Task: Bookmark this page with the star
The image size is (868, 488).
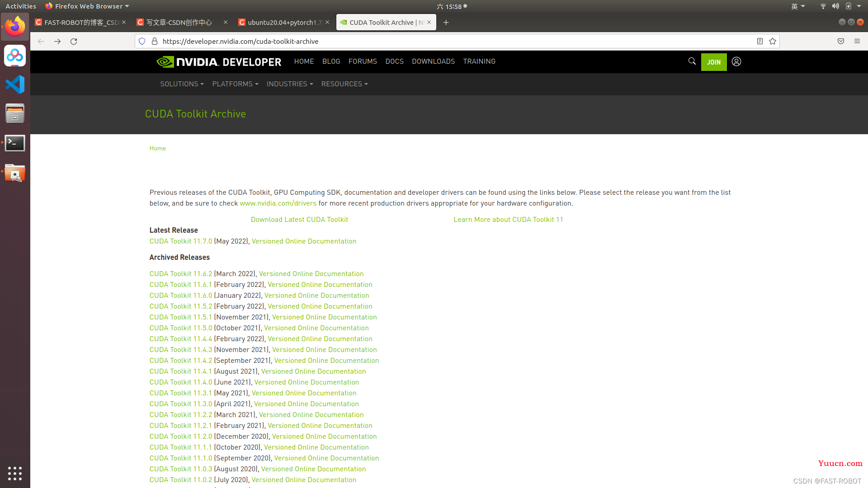Action: click(x=773, y=41)
